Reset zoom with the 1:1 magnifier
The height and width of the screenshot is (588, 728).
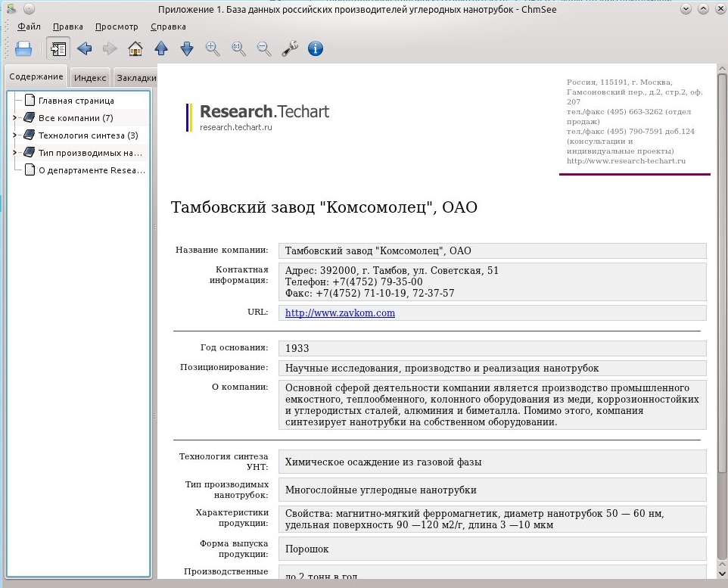[x=238, y=48]
